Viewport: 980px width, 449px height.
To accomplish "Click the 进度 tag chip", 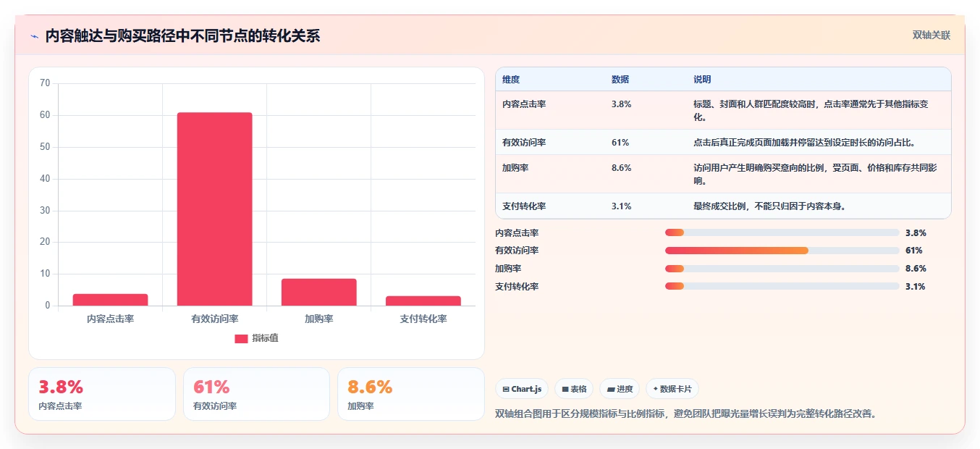I will 620,389.
